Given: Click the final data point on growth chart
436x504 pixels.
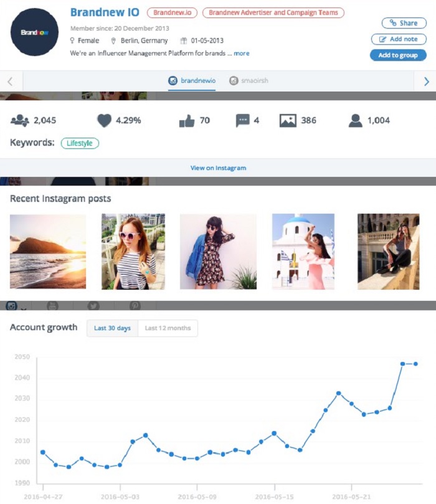Looking at the screenshot, I should coord(415,364).
